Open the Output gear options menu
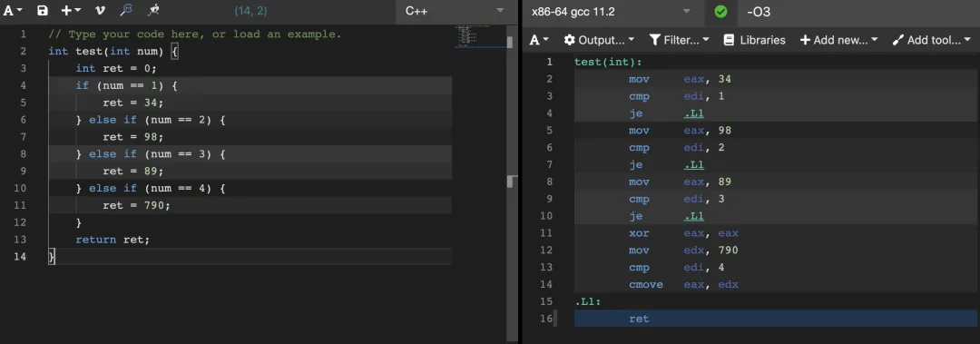This screenshot has width=980, height=344. [599, 40]
